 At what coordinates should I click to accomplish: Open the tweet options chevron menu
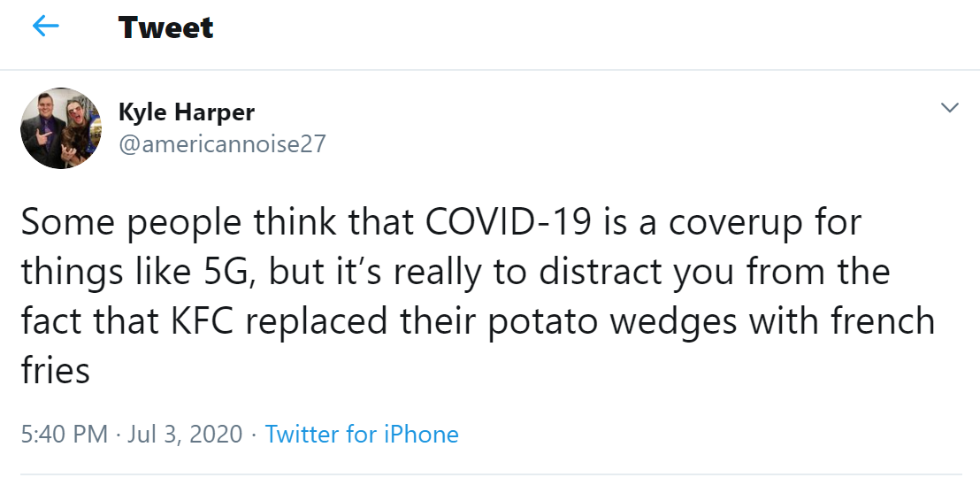click(950, 108)
